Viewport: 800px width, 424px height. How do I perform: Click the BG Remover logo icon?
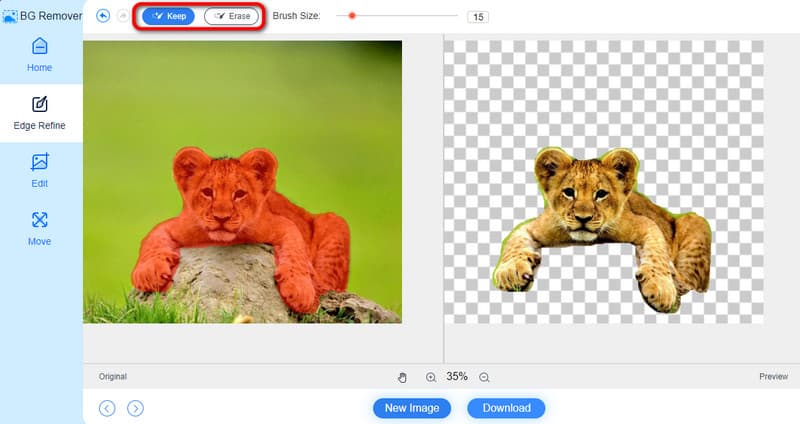click(x=10, y=17)
